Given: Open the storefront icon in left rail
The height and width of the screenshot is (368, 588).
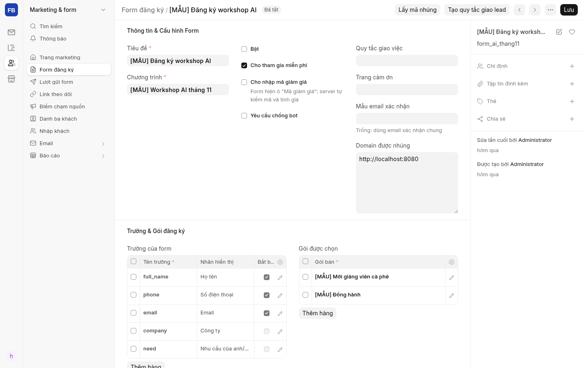Looking at the screenshot, I should [11, 79].
